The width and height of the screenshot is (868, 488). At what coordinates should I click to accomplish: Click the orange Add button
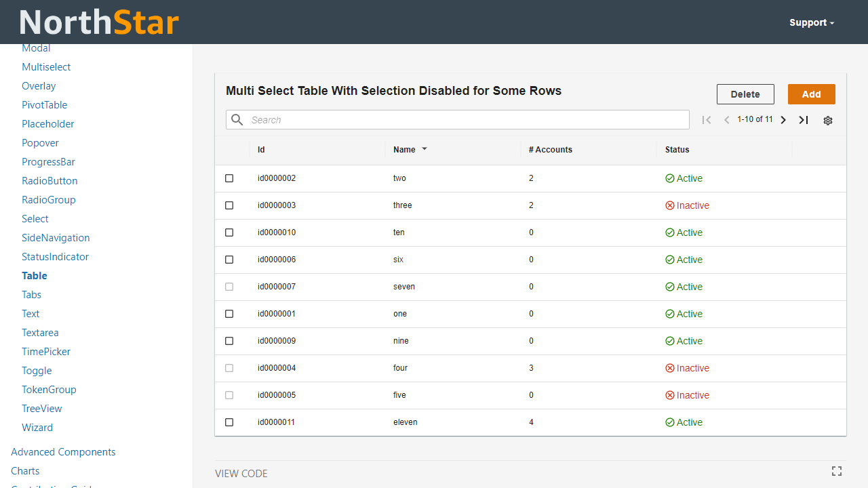tap(811, 94)
